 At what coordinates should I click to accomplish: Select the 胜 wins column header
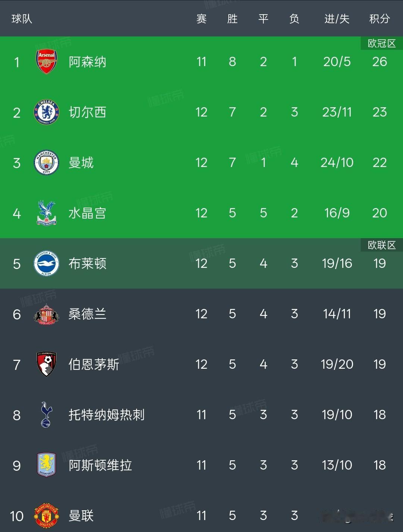coord(232,19)
